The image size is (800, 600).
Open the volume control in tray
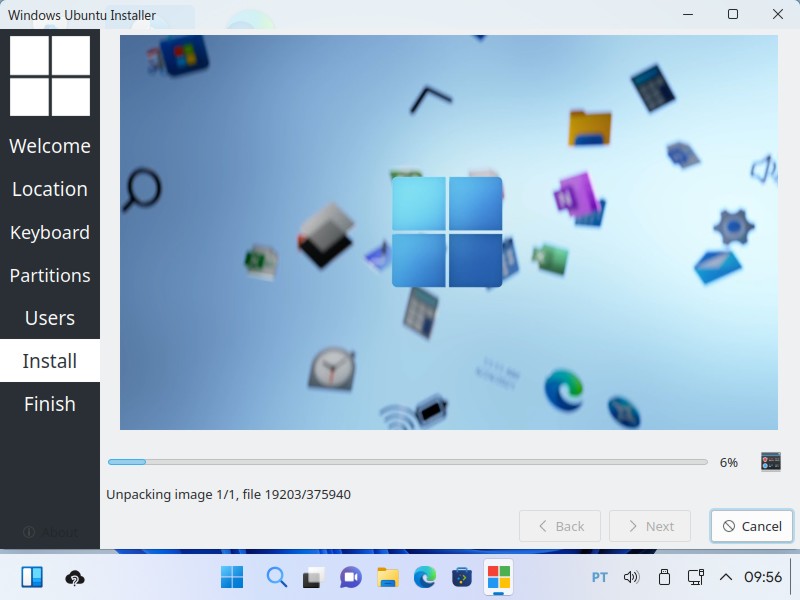coord(632,577)
